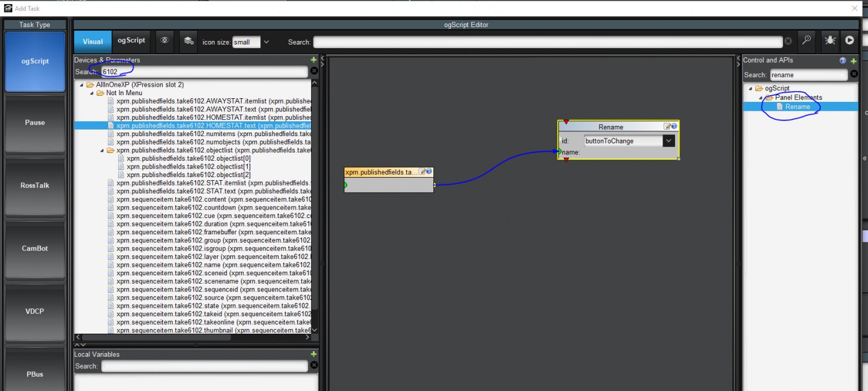Select sequenceitem.take6102.sceneid parameter
This screenshot has height=391, width=868.
coord(209,273)
